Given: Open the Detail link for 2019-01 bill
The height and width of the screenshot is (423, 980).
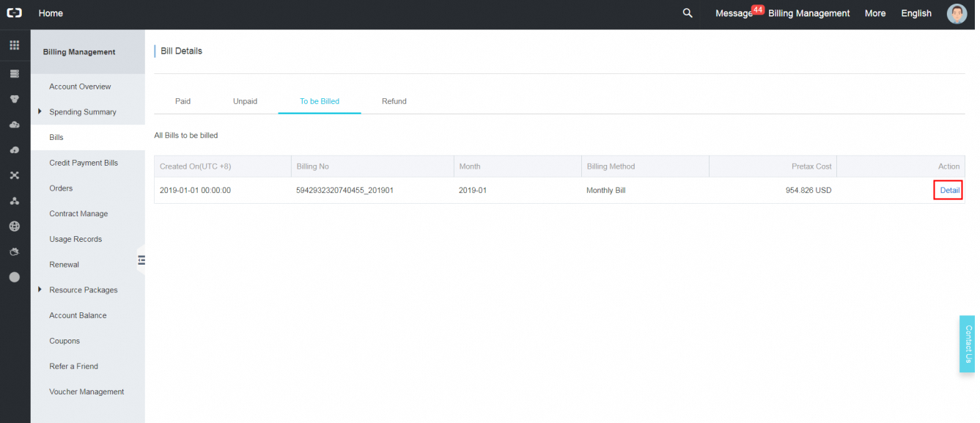Looking at the screenshot, I should (949, 190).
